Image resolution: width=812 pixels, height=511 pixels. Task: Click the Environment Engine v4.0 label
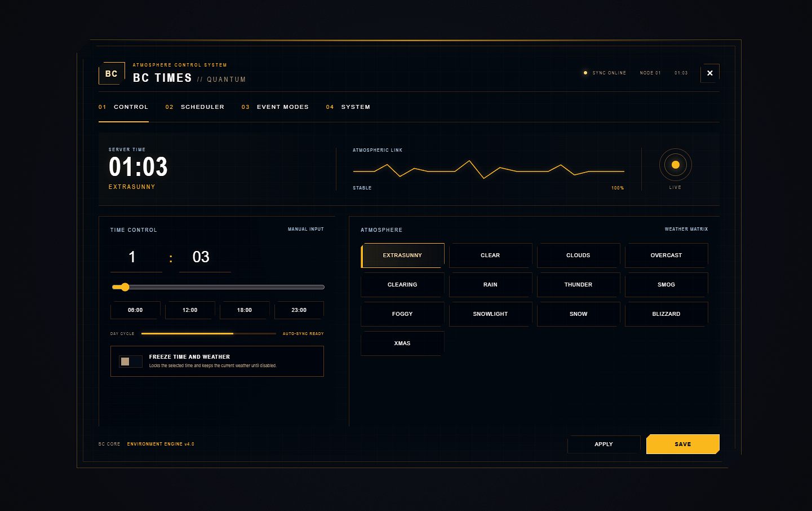pyautogui.click(x=161, y=444)
